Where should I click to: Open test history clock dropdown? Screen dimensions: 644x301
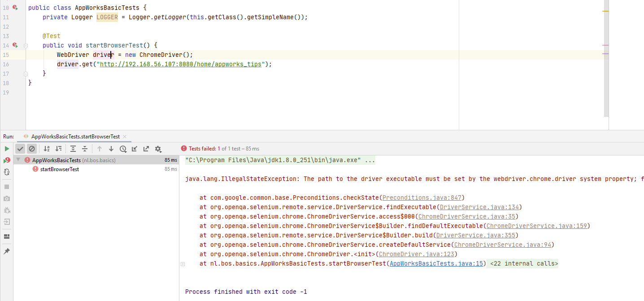tap(123, 149)
